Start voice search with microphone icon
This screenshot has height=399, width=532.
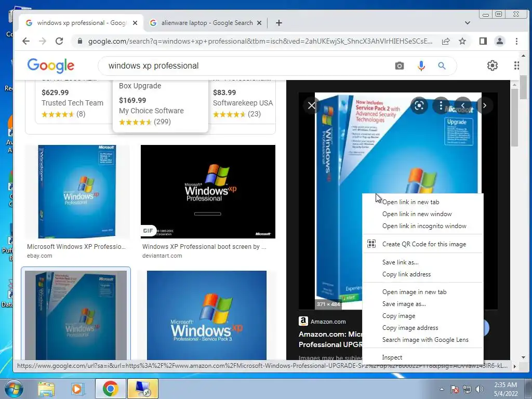pyautogui.click(x=421, y=66)
